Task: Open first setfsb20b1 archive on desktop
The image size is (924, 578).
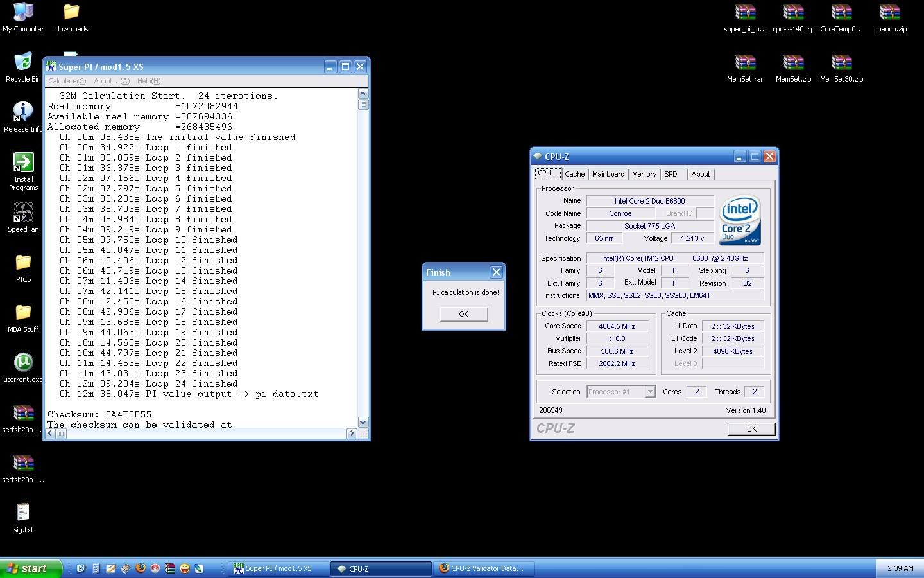Action: (23, 418)
